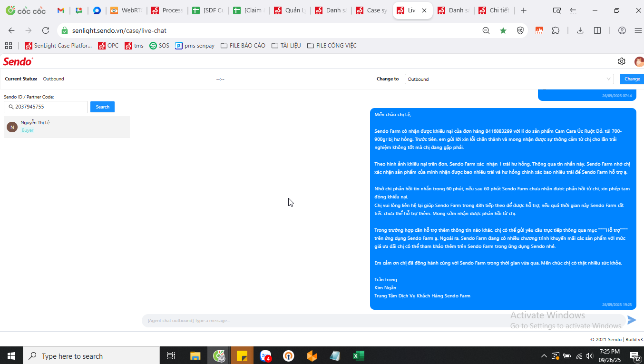Viewport: 644px width, 364px height.
Task: Open the browser profile account icon
Action: tap(622, 30)
